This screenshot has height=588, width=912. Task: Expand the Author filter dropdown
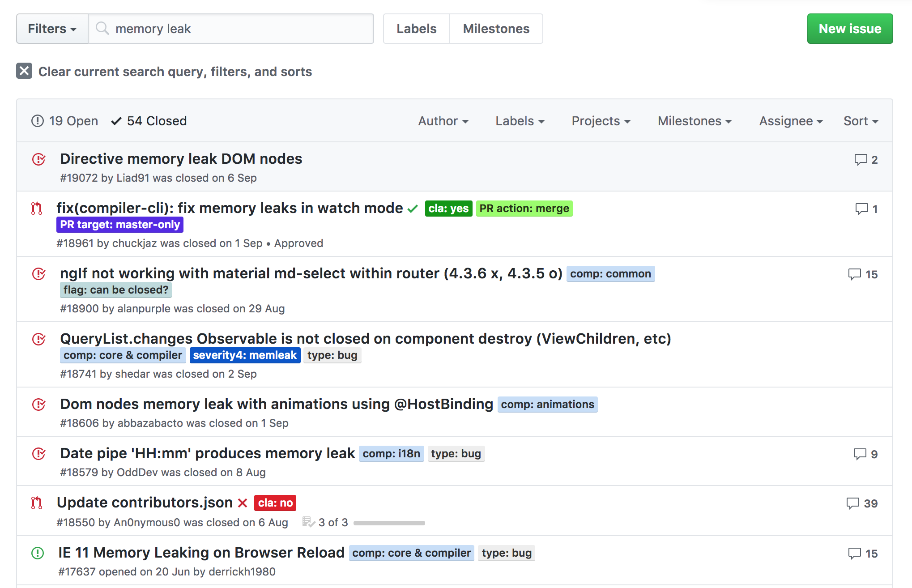pyautogui.click(x=443, y=121)
